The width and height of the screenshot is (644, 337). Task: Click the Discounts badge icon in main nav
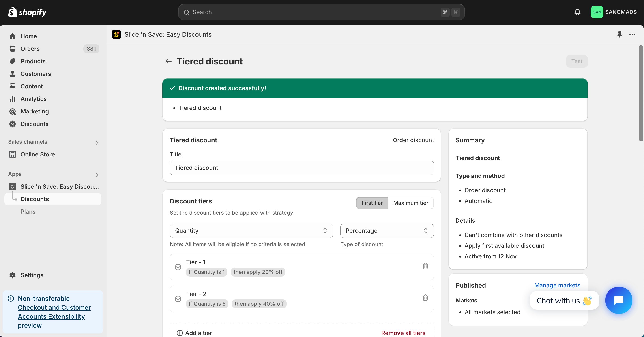click(13, 124)
